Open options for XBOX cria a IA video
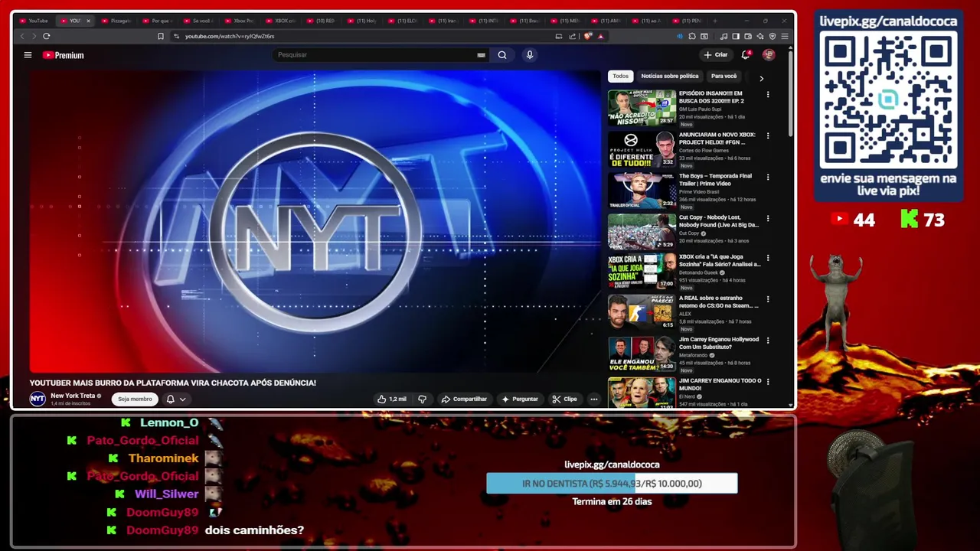Image resolution: width=980 pixels, height=551 pixels. tap(768, 259)
